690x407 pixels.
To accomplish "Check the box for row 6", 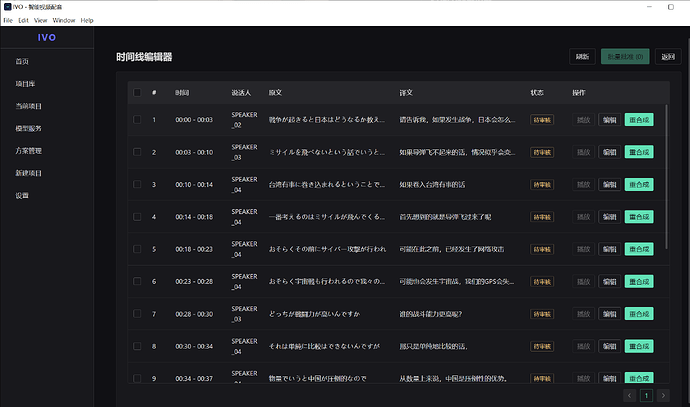I will [137, 281].
